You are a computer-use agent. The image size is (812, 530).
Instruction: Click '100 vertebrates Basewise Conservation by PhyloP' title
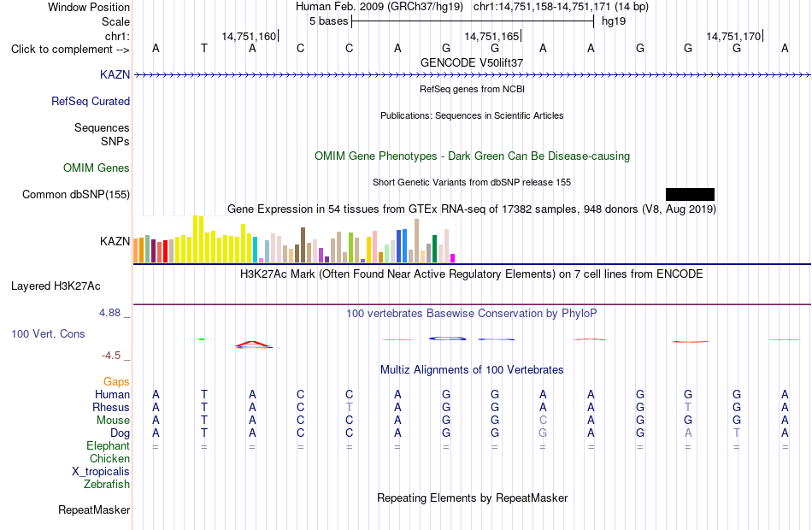pyautogui.click(x=472, y=313)
